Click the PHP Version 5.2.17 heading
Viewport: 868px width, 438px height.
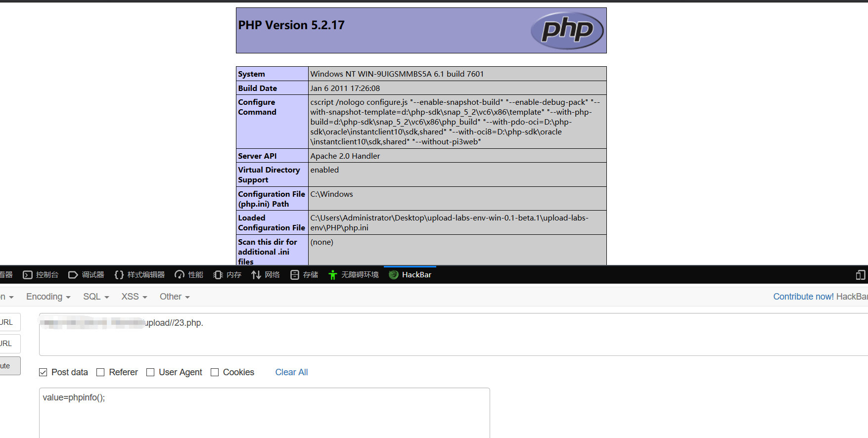291,25
